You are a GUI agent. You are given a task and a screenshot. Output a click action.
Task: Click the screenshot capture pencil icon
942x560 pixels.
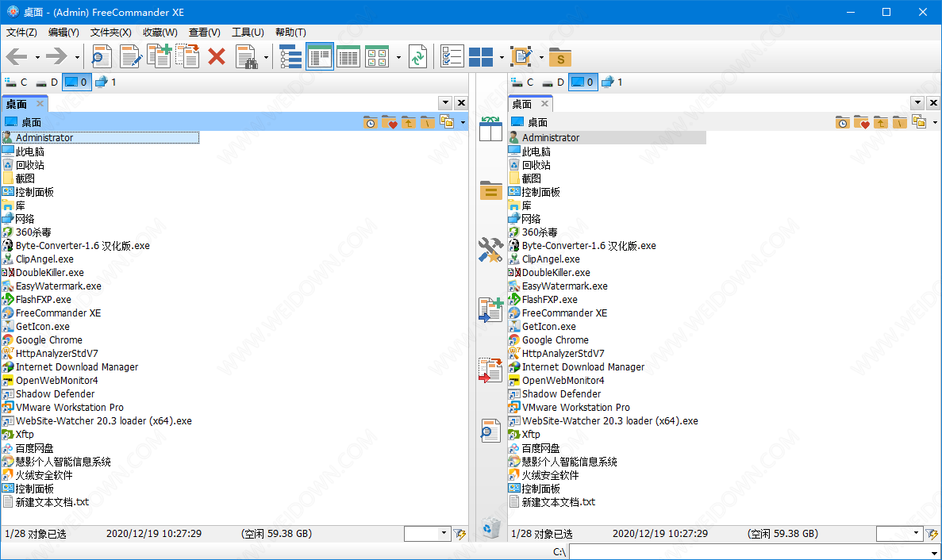521,57
